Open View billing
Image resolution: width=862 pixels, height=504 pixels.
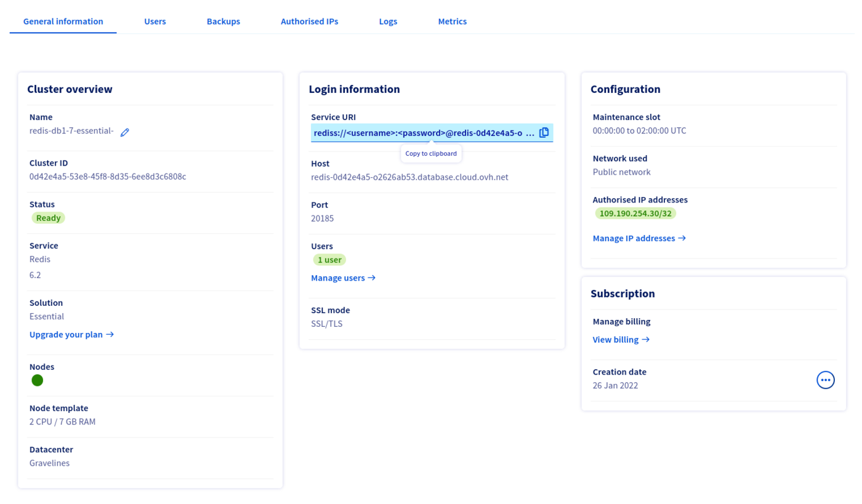click(x=616, y=339)
